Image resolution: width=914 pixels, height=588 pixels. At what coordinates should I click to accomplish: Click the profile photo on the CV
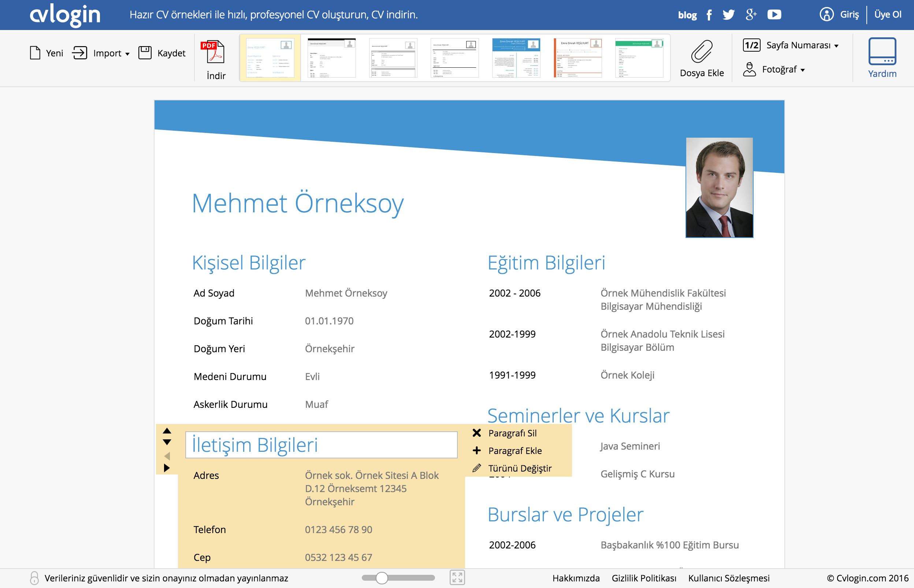point(719,187)
